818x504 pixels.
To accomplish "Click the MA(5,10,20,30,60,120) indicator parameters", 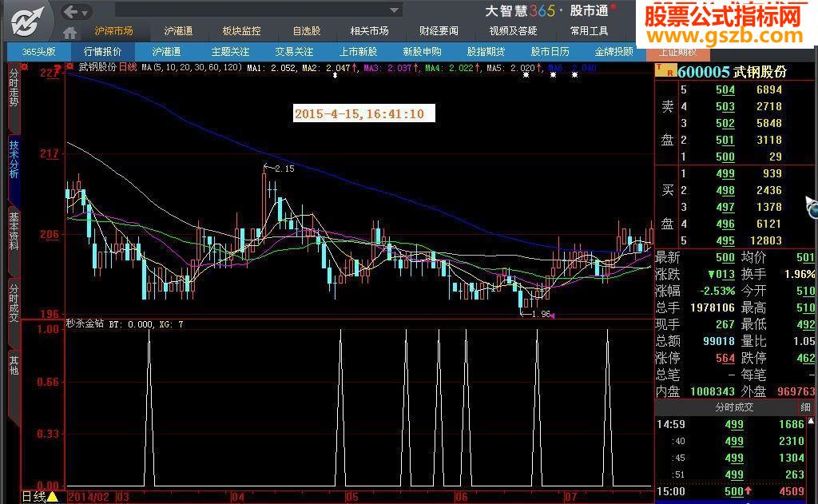I will tap(192, 67).
